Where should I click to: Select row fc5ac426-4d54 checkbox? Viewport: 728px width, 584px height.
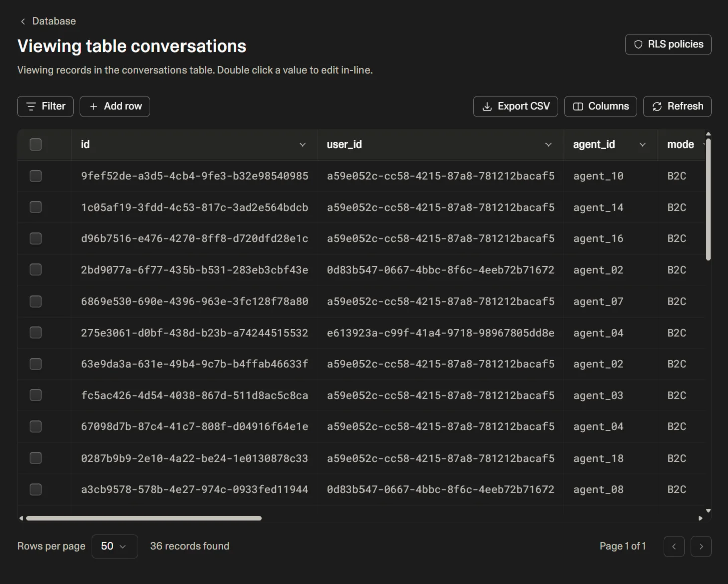(36, 395)
